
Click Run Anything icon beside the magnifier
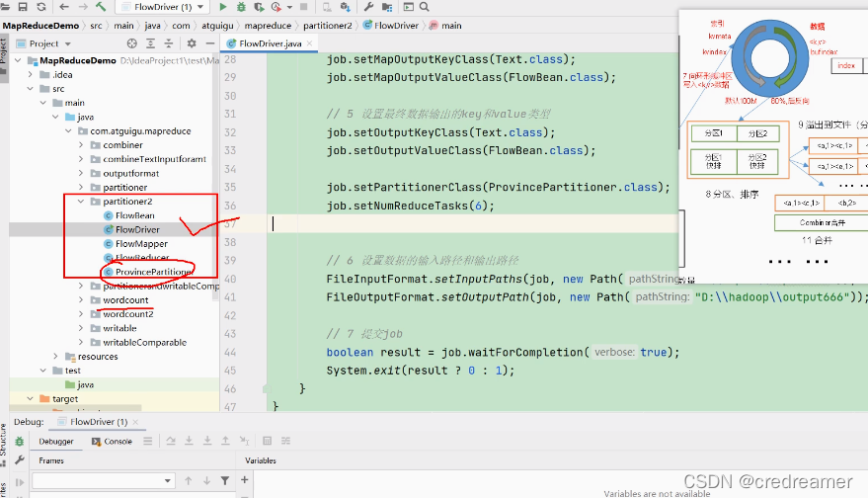pyautogui.click(x=408, y=7)
